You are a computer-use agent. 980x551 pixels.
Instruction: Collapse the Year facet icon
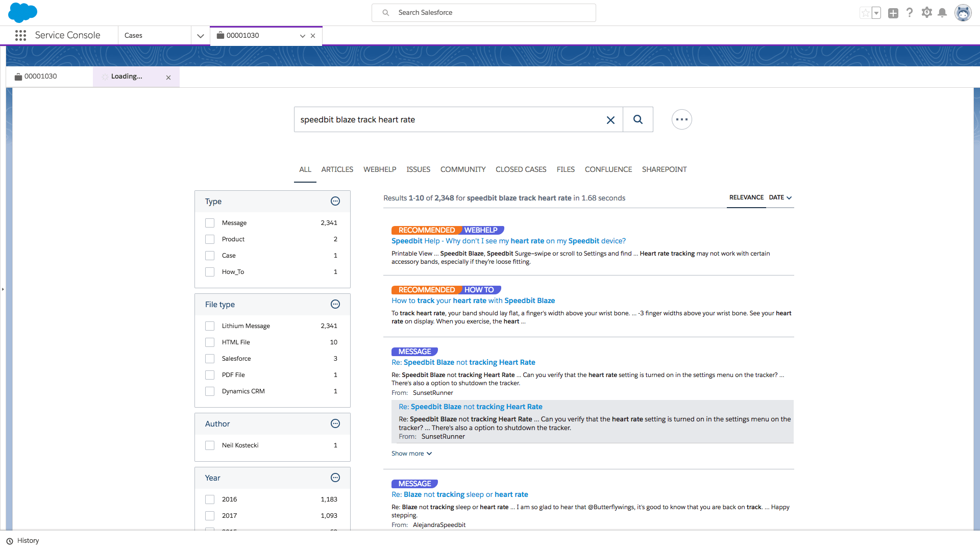point(335,478)
